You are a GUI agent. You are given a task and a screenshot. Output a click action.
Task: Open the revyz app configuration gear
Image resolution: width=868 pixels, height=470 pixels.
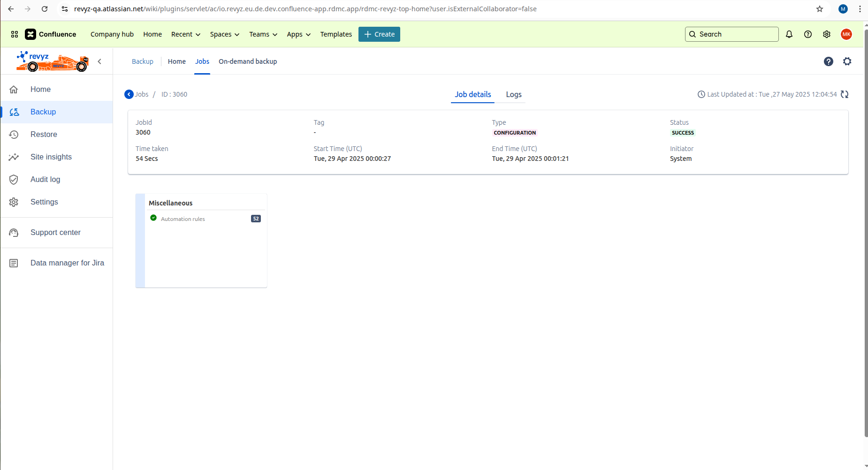pyautogui.click(x=847, y=61)
